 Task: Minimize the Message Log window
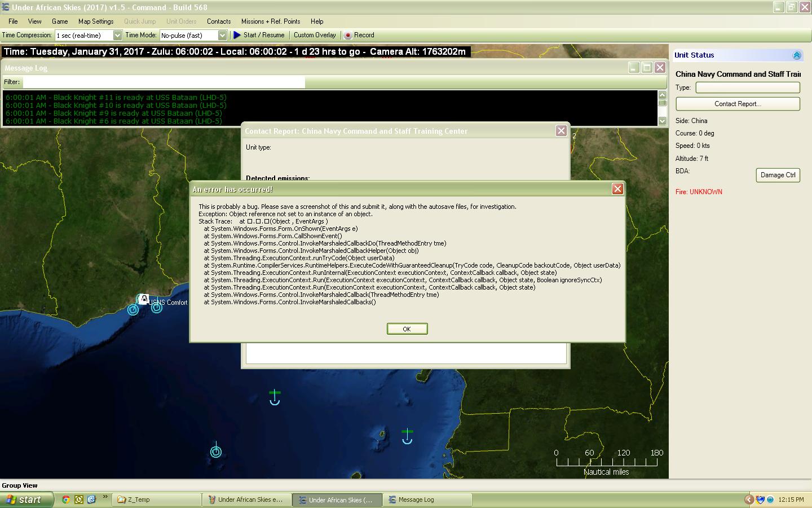pos(634,68)
